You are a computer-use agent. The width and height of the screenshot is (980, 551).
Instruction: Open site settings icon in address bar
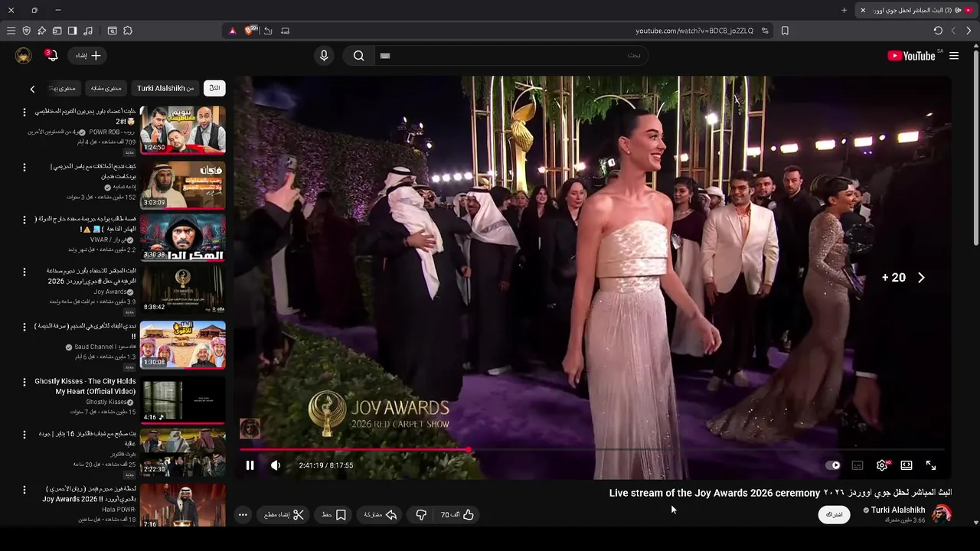click(765, 31)
